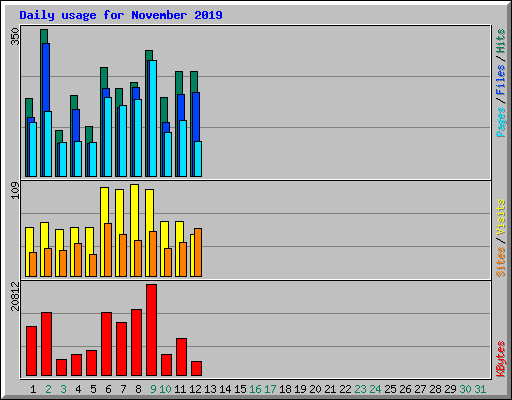The image size is (512, 400).
Task: Click day 15 on the x-axis
Action: [x=240, y=389]
